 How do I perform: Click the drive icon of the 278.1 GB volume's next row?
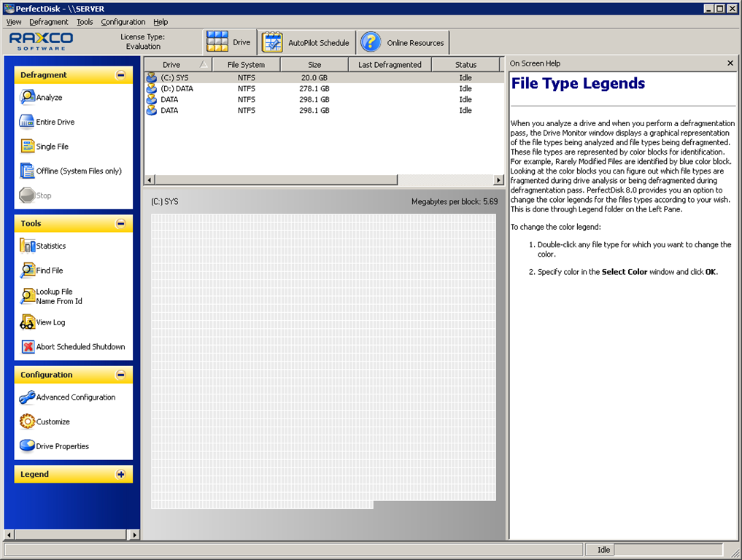152,99
